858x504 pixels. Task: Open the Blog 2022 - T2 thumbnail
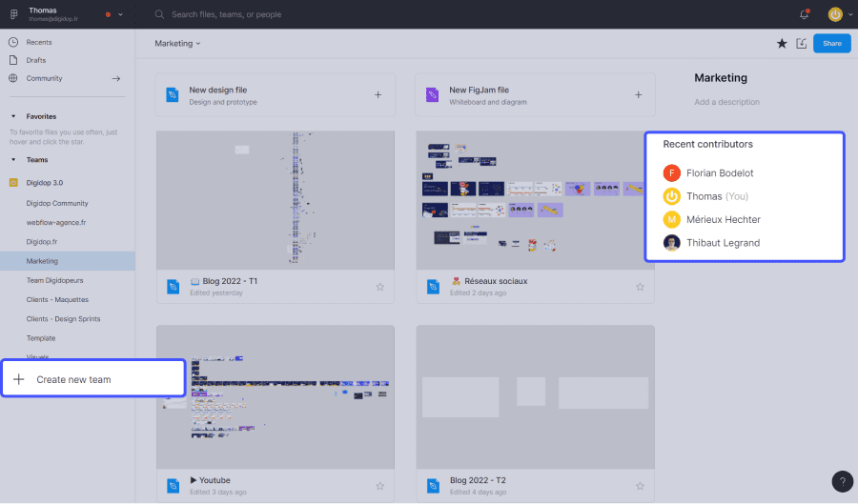pos(535,397)
